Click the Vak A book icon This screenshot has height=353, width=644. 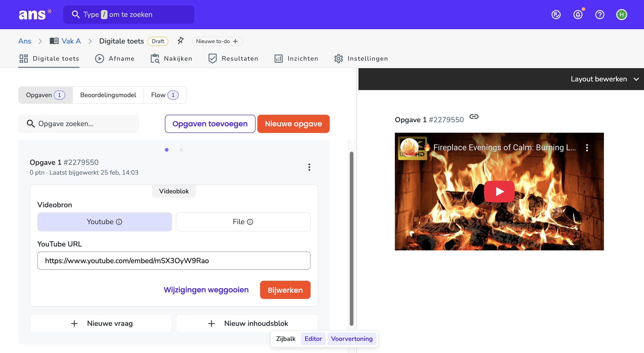click(x=54, y=41)
